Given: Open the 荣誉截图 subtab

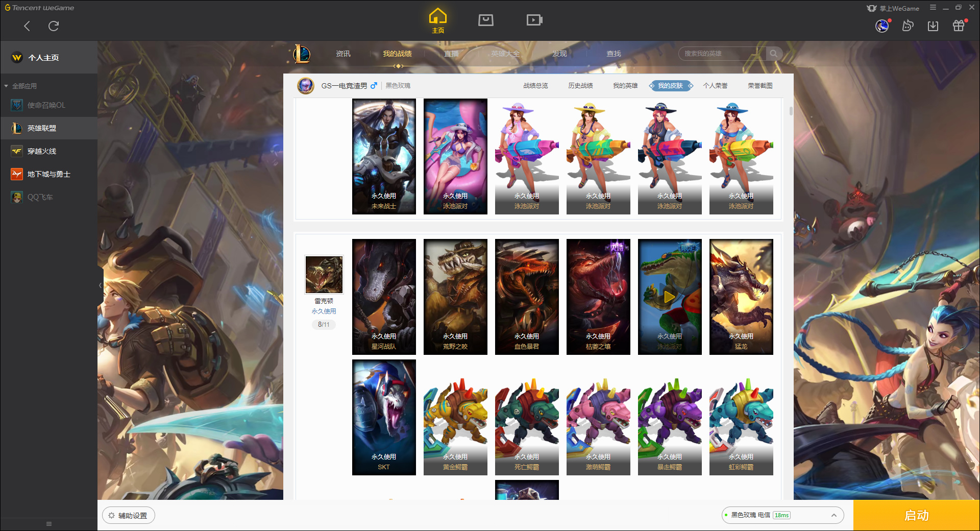Looking at the screenshot, I should 760,86.
